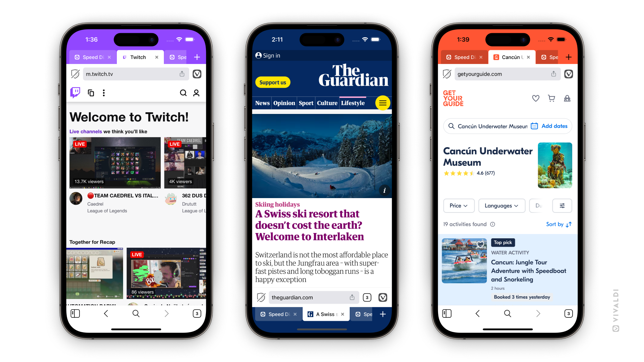Expand the Languages dropdown filter

coord(501,205)
